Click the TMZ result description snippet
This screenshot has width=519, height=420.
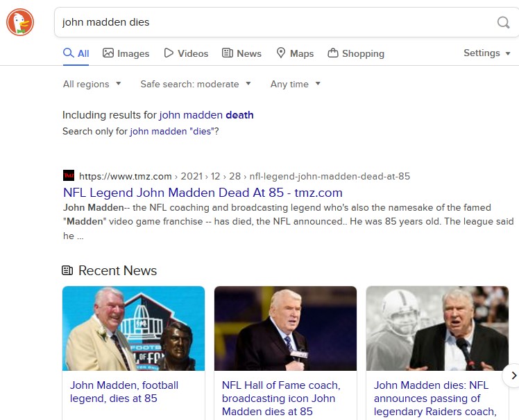289,222
